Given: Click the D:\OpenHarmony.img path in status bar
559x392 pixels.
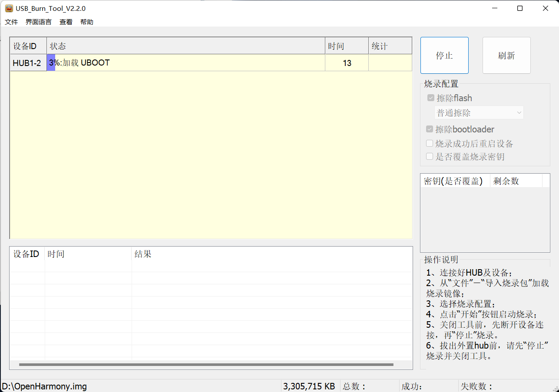Looking at the screenshot, I should click(x=43, y=386).
